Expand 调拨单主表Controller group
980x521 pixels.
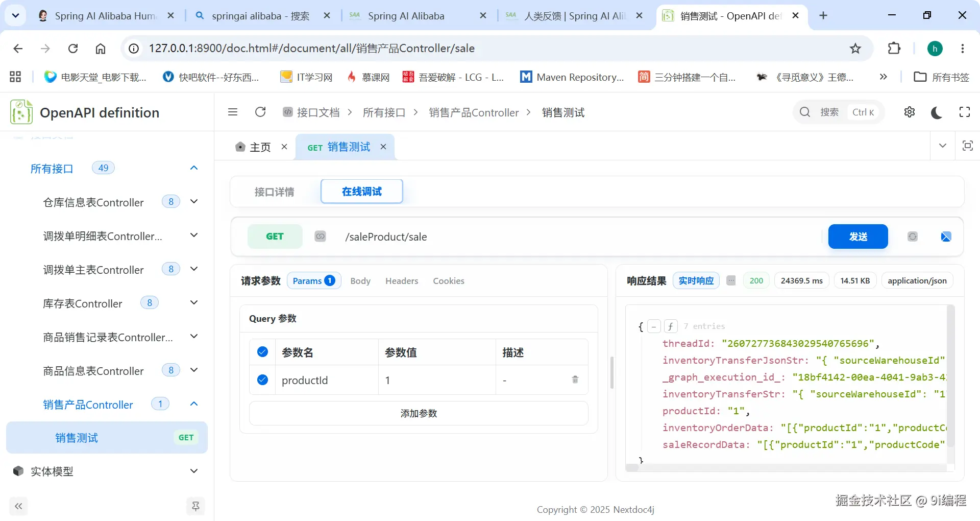[x=194, y=269]
